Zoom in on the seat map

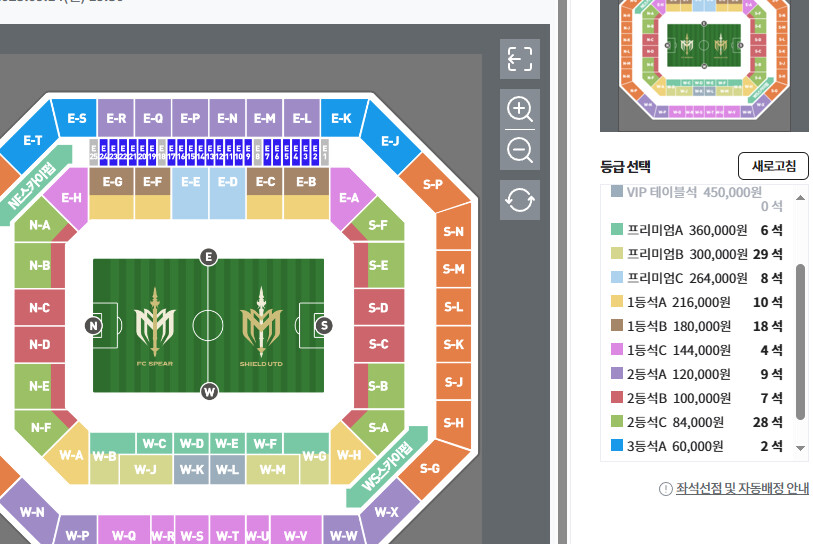(520, 109)
